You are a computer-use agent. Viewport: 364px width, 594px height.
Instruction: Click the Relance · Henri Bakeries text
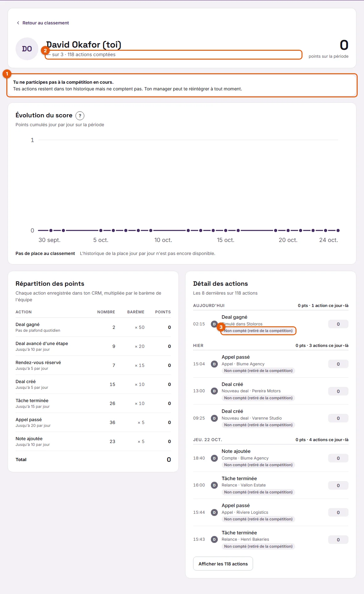click(x=245, y=539)
